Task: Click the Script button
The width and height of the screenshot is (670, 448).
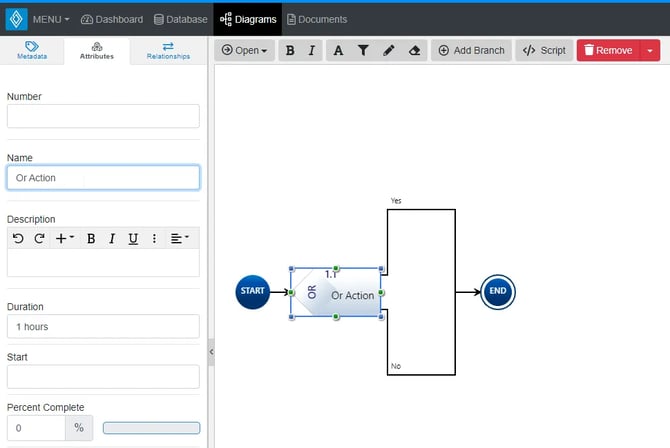Action: coord(544,50)
